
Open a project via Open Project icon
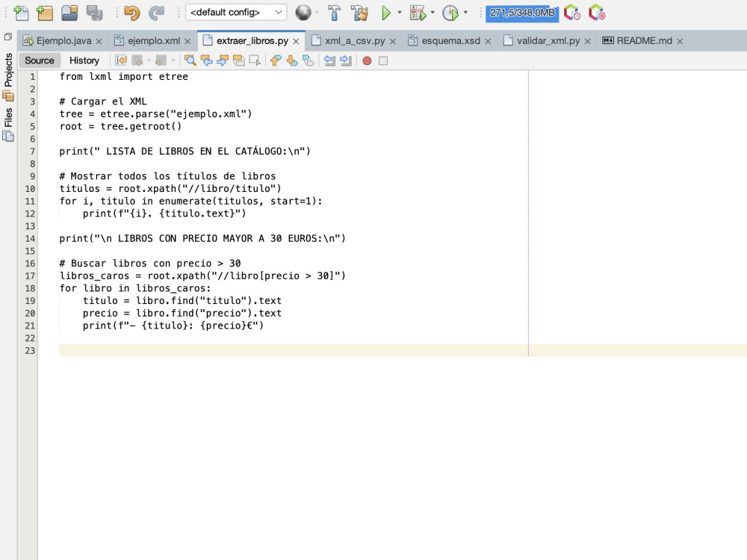coord(69,13)
